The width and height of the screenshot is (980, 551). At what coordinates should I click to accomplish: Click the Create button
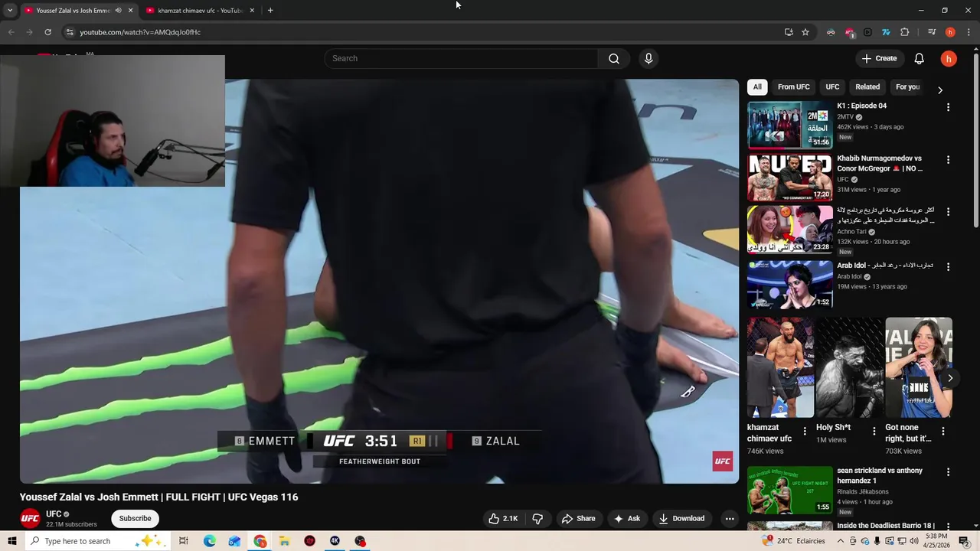click(879, 59)
